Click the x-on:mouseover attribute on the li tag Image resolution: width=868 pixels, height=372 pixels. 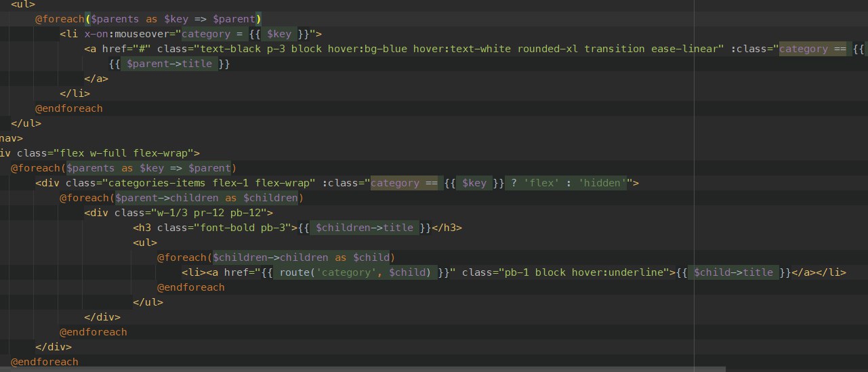tap(127, 34)
